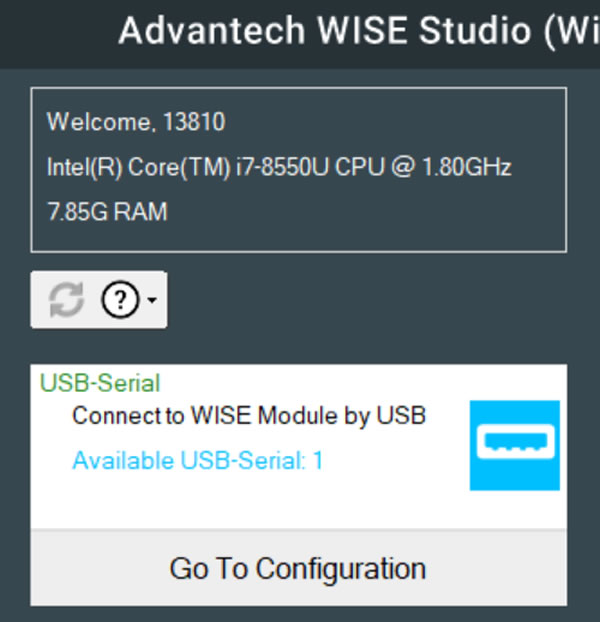Click the blue USB port icon

514,445
